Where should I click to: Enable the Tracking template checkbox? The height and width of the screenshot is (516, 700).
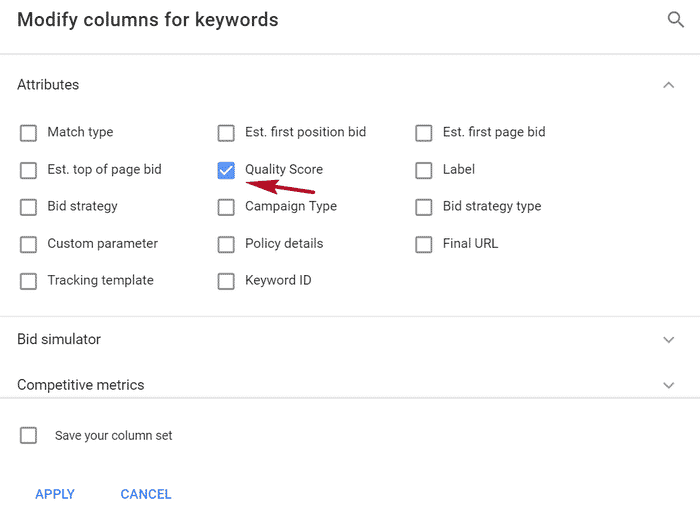coord(29,281)
